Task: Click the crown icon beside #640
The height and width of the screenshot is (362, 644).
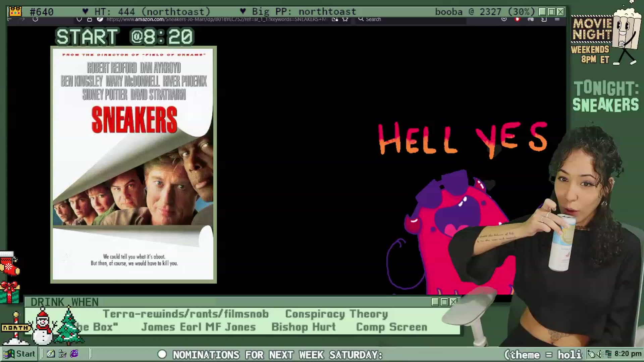Action: tap(15, 12)
